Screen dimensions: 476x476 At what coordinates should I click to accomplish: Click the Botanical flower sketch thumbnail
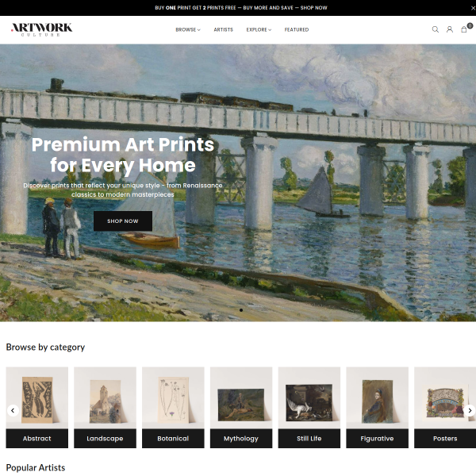(x=173, y=400)
